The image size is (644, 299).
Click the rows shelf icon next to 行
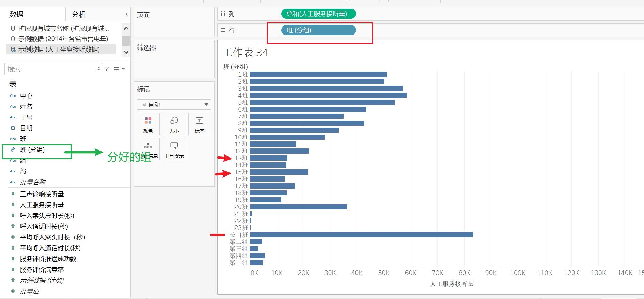(223, 30)
